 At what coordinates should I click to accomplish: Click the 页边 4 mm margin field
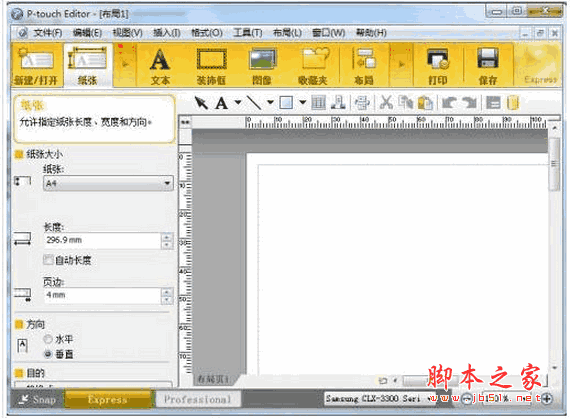coord(102,295)
